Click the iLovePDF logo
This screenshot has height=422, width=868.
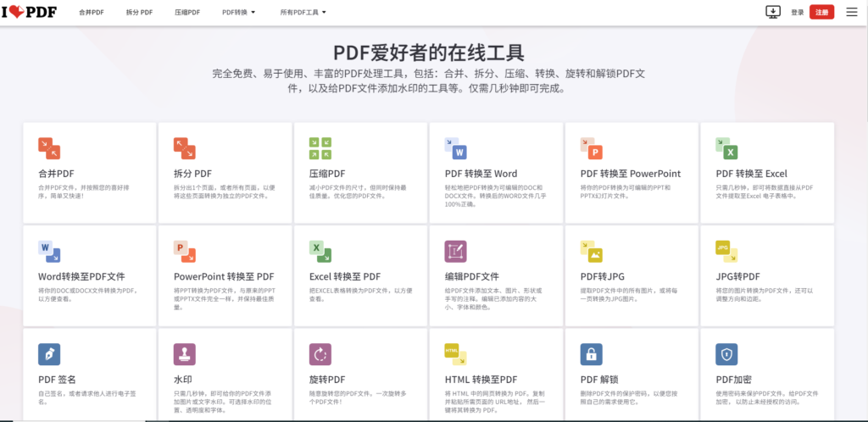[29, 12]
